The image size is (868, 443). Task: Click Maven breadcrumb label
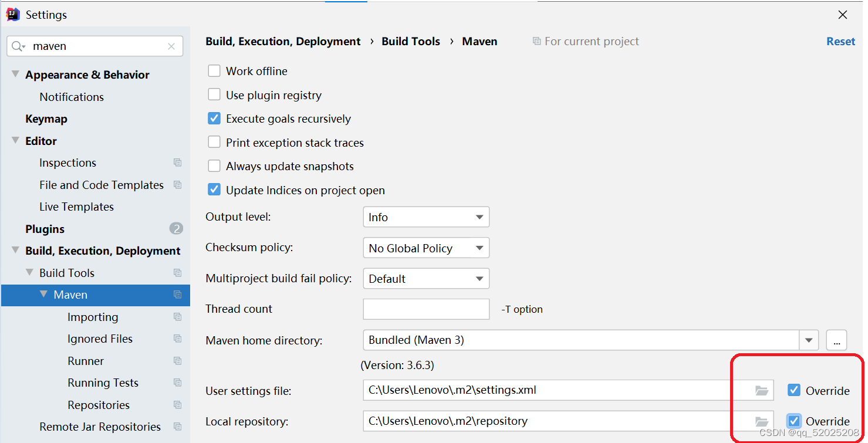click(479, 42)
